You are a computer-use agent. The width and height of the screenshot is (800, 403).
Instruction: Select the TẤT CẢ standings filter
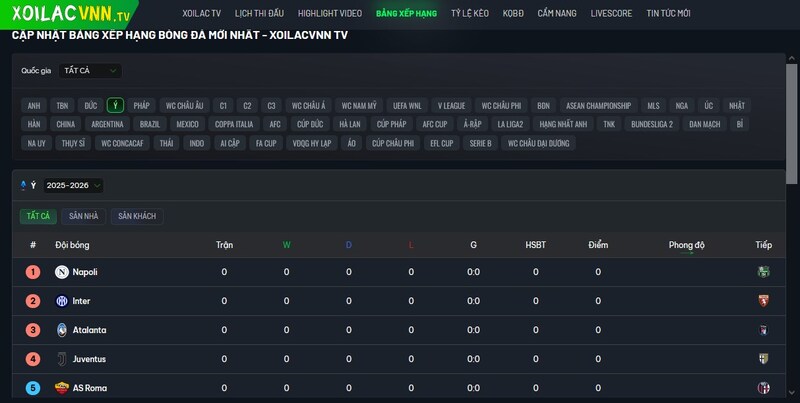point(38,216)
